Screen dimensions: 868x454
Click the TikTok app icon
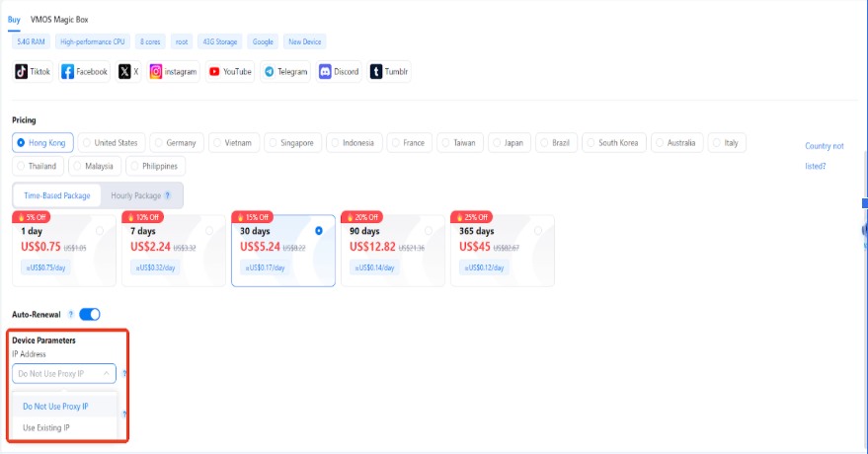(22, 71)
